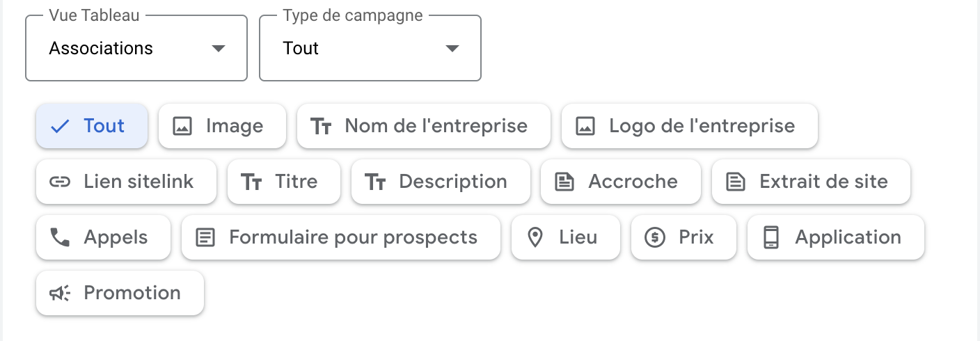This screenshot has height=341, width=980.
Task: Click the smartphone icon on the Application chip
Action: click(770, 237)
